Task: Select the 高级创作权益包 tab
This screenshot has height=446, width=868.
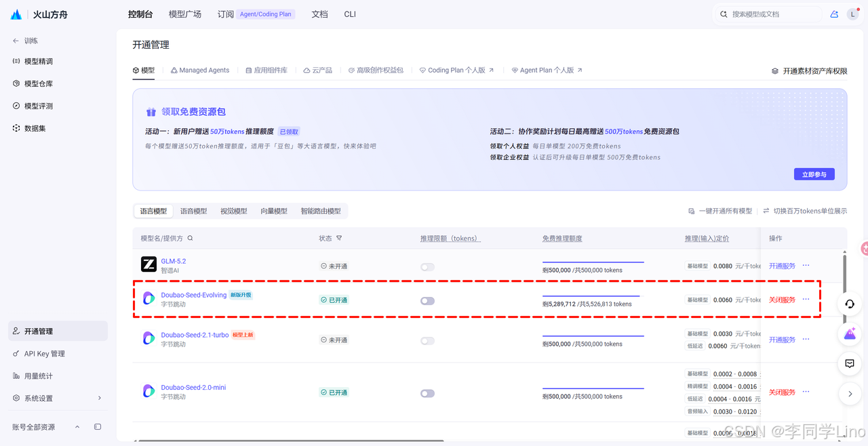Action: pyautogui.click(x=376, y=70)
